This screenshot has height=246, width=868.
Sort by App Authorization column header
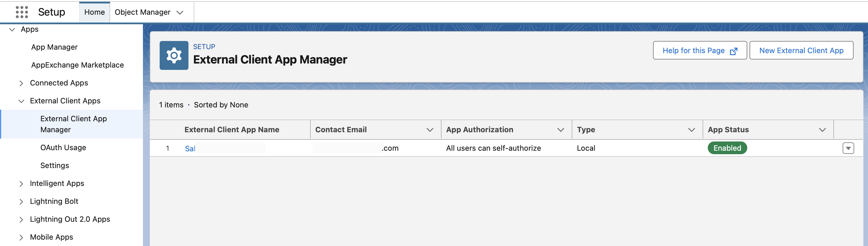pyautogui.click(x=480, y=130)
